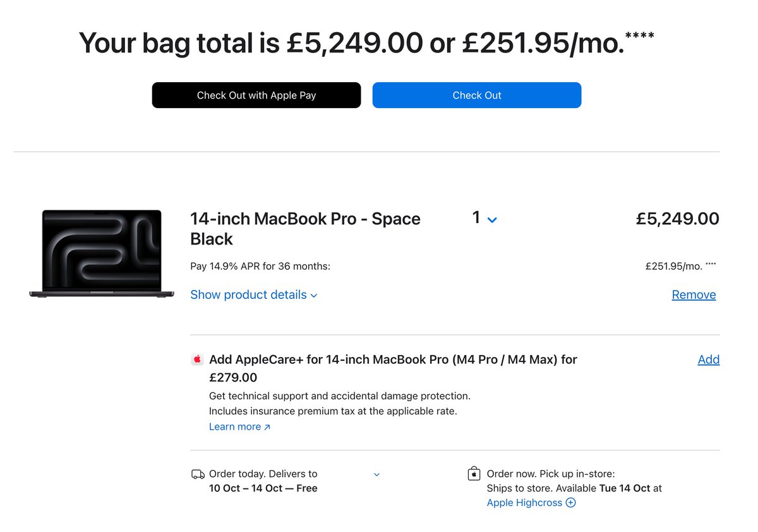Click the £5,249.00 item price

[x=677, y=219]
